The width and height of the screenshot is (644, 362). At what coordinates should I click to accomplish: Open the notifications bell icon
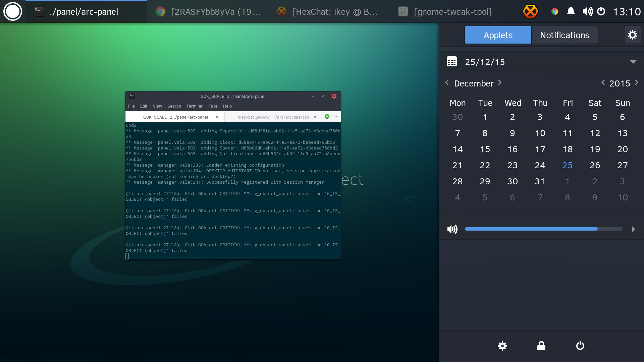(571, 12)
